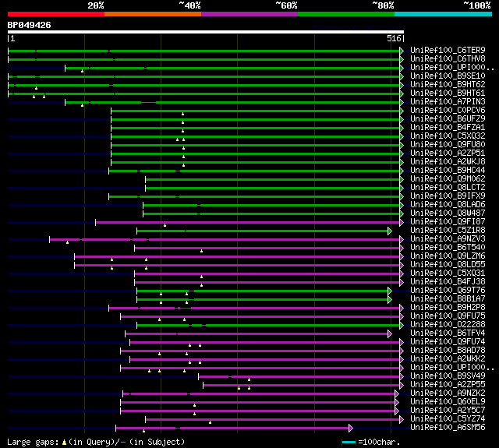
Task: Select the UniRef100_C5XQ31 label
Action: pyautogui.click(x=448, y=273)
